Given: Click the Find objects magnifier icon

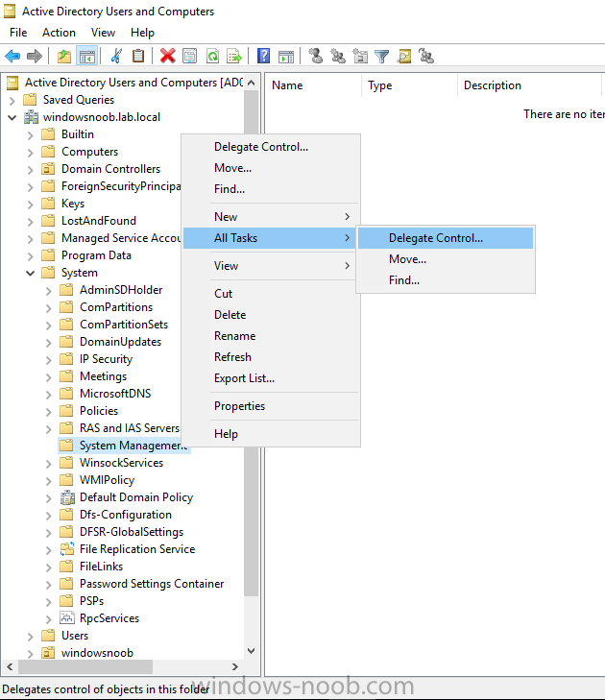Looking at the screenshot, I should point(404,57).
